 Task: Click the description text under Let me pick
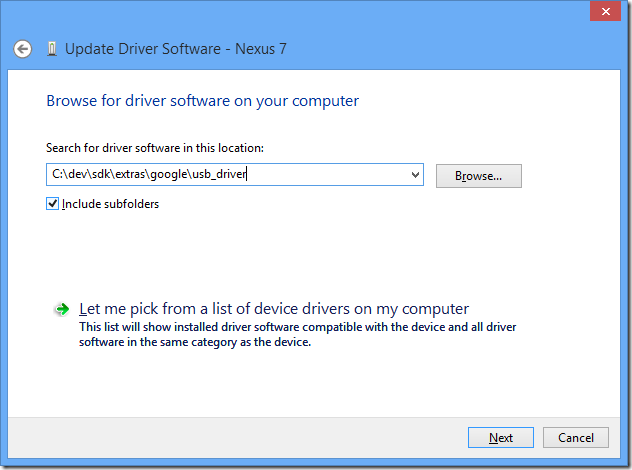pos(297,334)
